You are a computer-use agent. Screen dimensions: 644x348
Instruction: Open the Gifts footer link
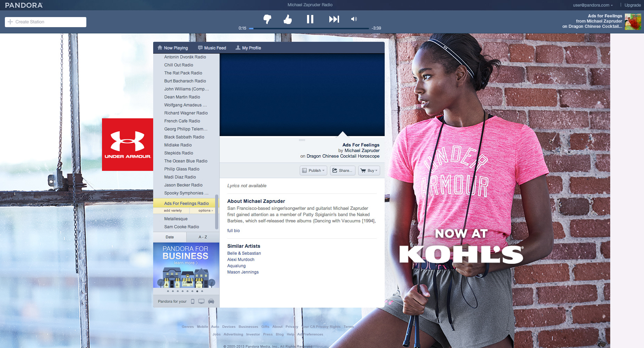click(x=265, y=327)
